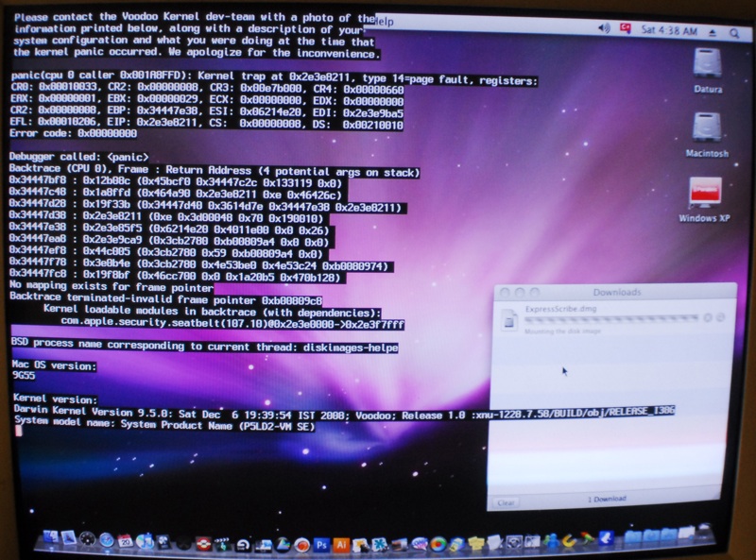
Task: Launch iTunes from the Dock
Action: tap(145, 542)
